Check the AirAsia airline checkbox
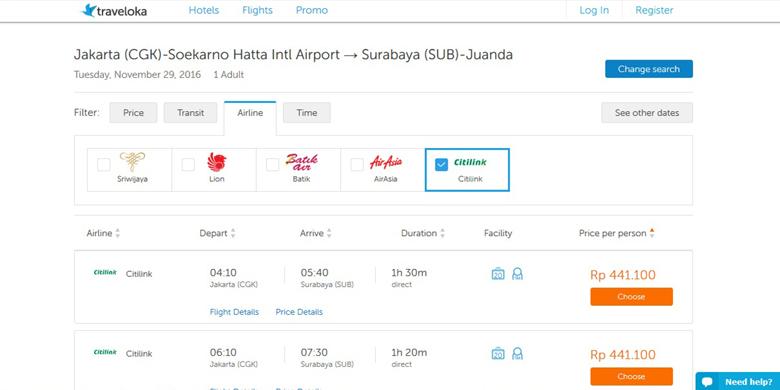 coord(357,165)
